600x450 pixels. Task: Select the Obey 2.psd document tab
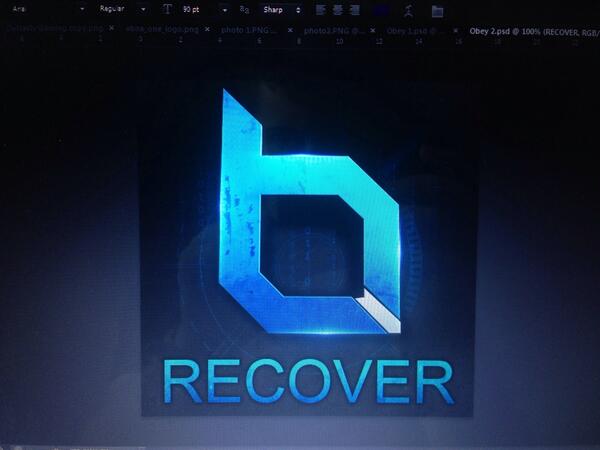point(535,32)
